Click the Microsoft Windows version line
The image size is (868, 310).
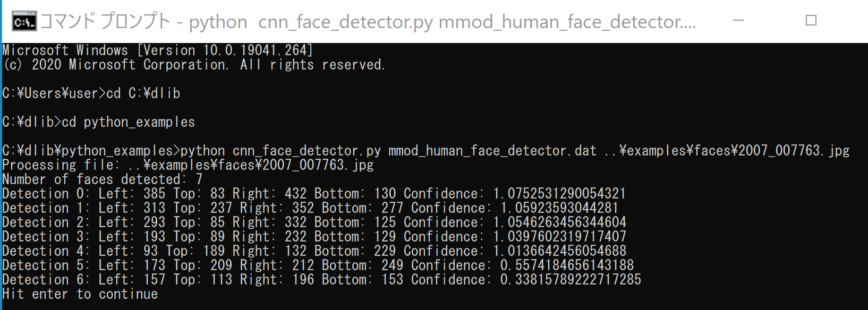(x=158, y=50)
